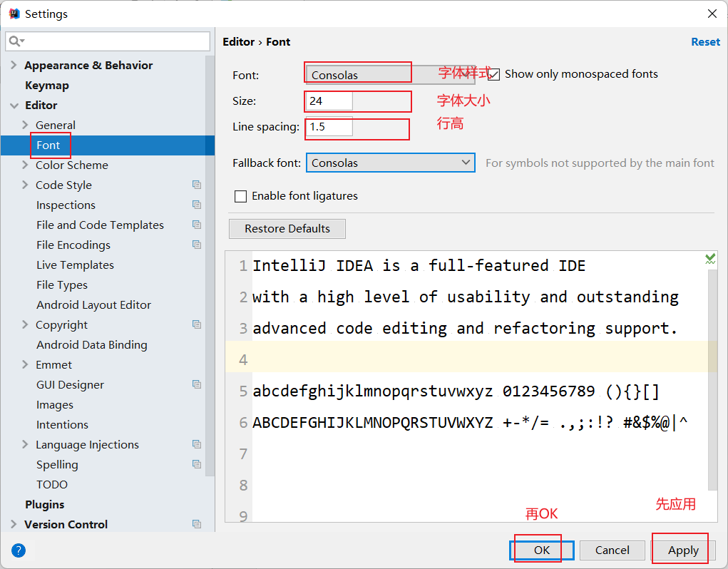Click the settings search field
Screen dimensions: 728x569
coord(108,41)
